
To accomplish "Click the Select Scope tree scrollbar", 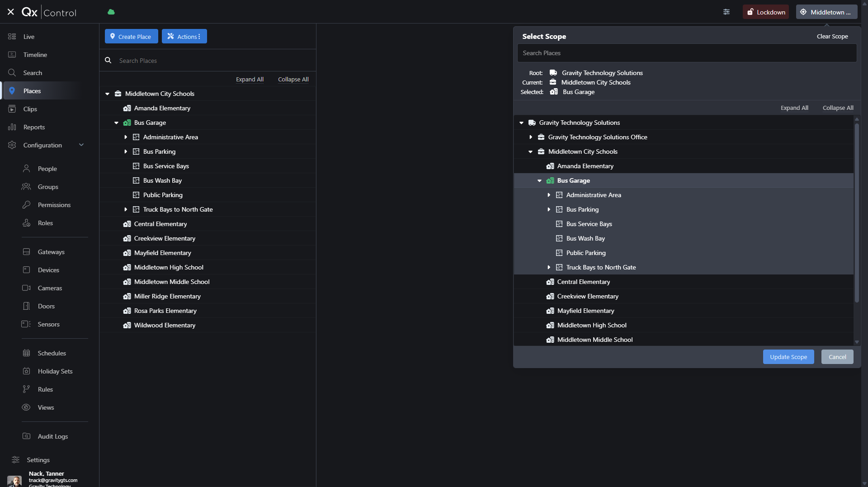I will (x=856, y=213).
